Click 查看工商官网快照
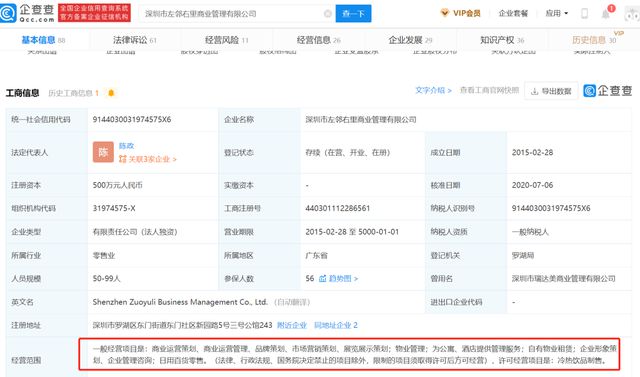 click(489, 90)
